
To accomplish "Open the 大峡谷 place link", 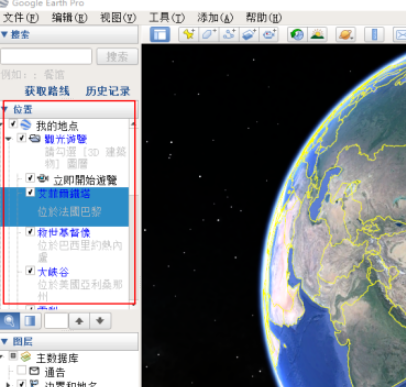I will click(53, 272).
